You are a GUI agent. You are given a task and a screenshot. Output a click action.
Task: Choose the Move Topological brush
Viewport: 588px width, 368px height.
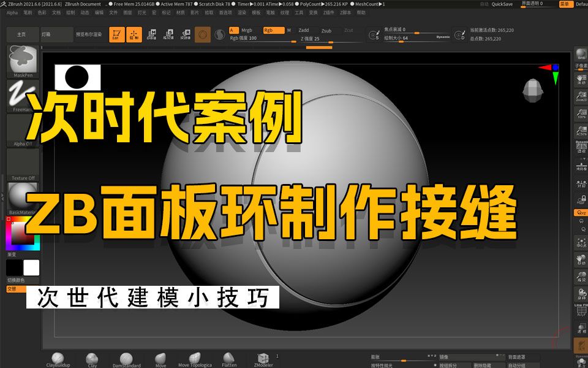point(195,359)
